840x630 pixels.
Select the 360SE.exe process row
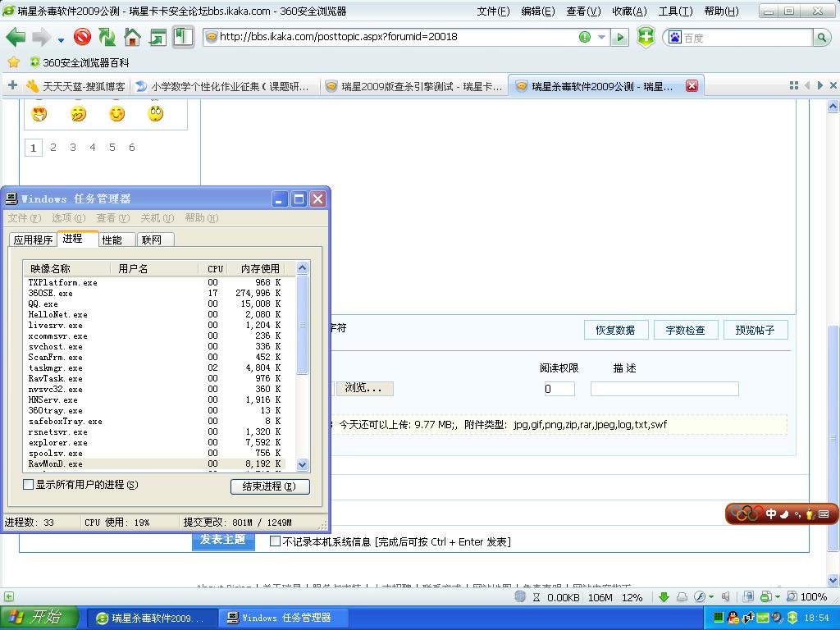[155, 293]
